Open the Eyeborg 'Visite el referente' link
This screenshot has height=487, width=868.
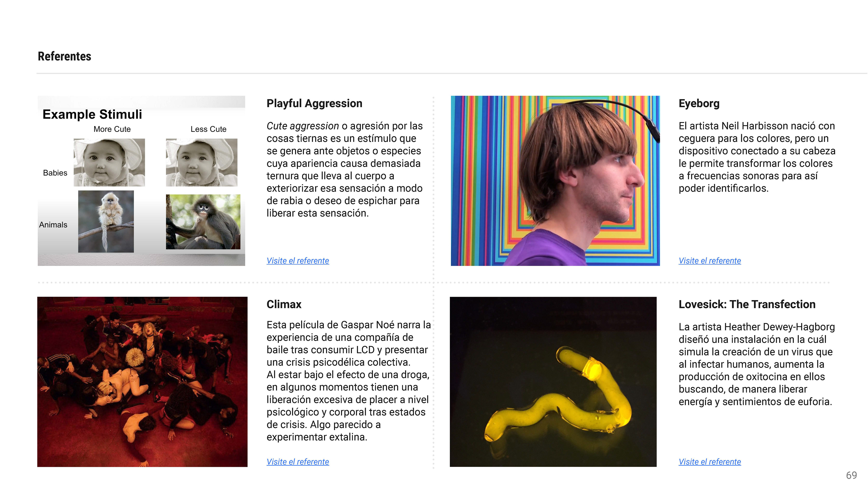pos(710,261)
